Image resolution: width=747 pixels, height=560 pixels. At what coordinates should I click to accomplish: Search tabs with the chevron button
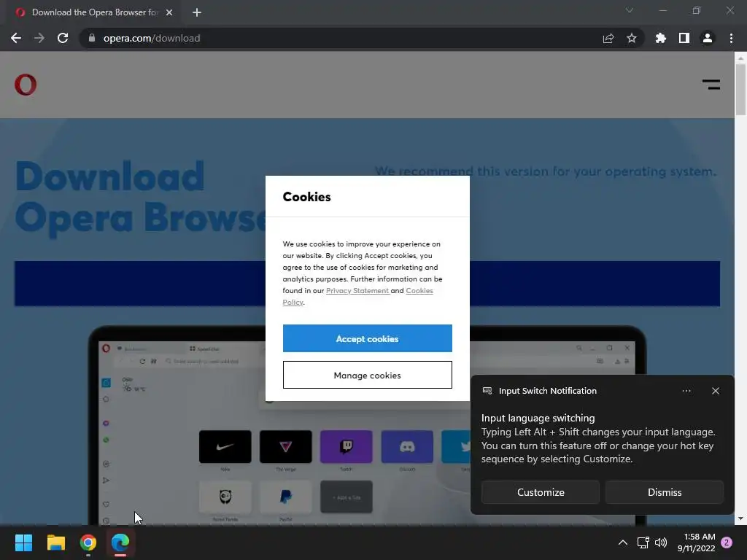pyautogui.click(x=630, y=10)
